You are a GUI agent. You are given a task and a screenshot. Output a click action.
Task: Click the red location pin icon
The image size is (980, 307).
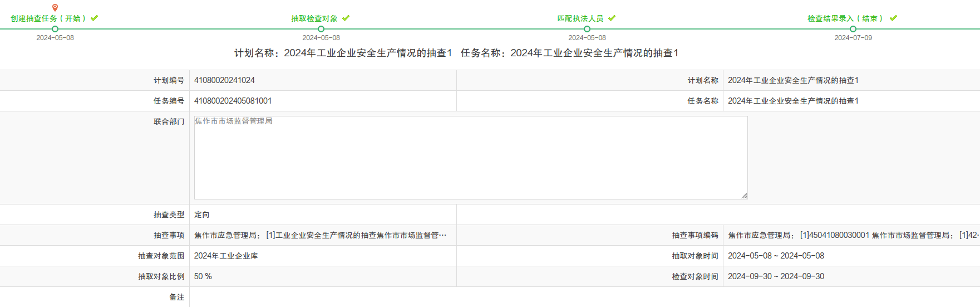click(x=55, y=8)
